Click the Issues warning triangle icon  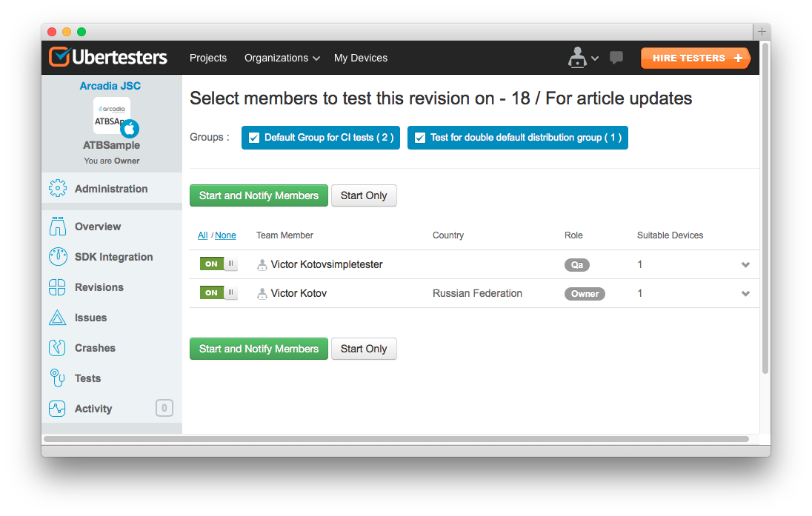coord(58,318)
